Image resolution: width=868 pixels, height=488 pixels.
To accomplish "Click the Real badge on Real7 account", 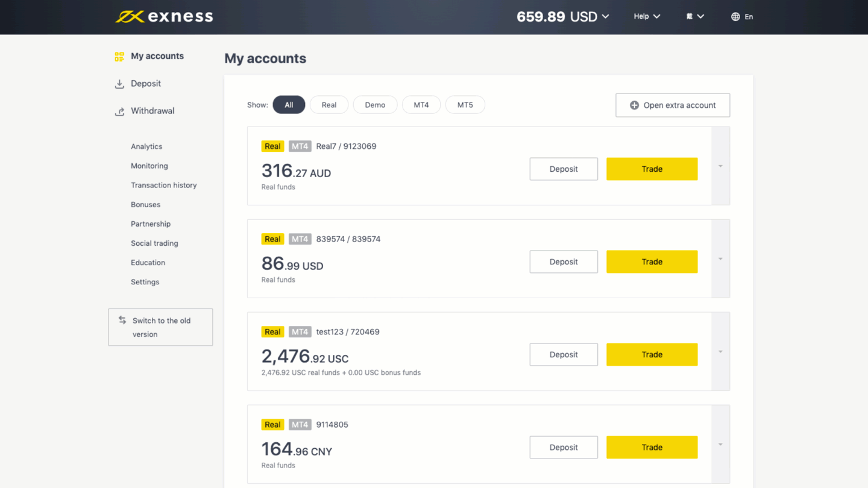I will [272, 146].
